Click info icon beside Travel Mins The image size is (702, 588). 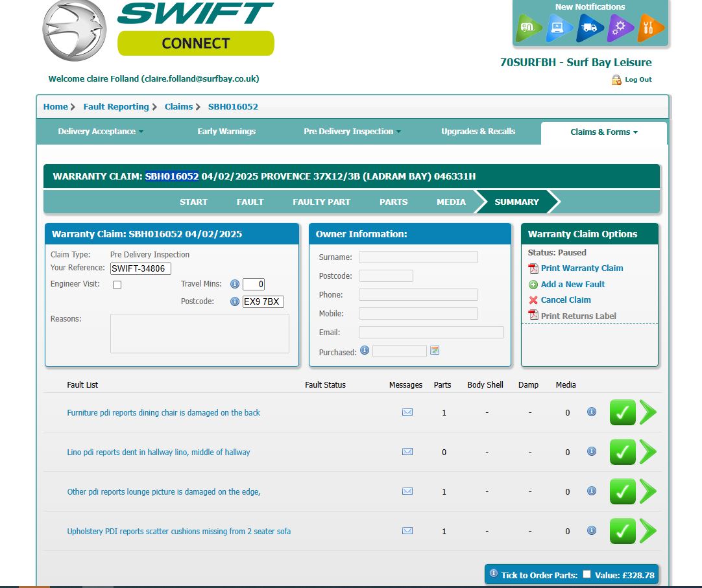(x=235, y=284)
